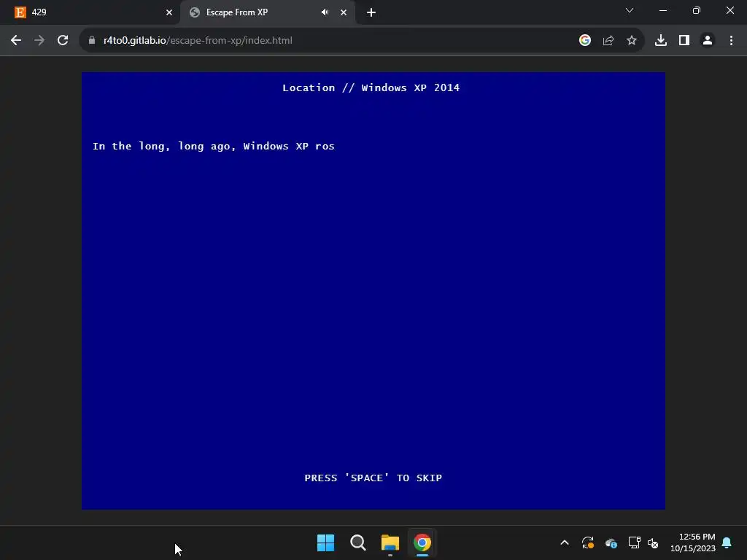Click the 'In the long, long ago' line
747x560 pixels.
tap(214, 146)
